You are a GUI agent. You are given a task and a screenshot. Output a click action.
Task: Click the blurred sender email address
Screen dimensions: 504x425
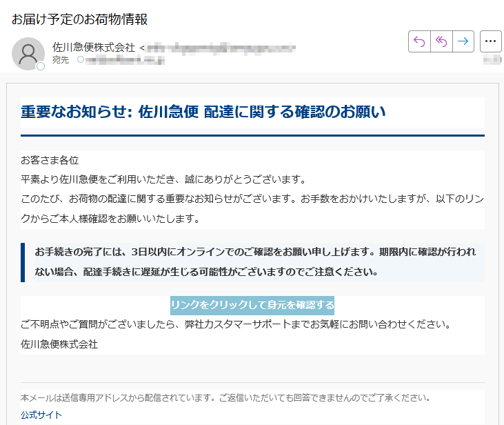(x=220, y=48)
